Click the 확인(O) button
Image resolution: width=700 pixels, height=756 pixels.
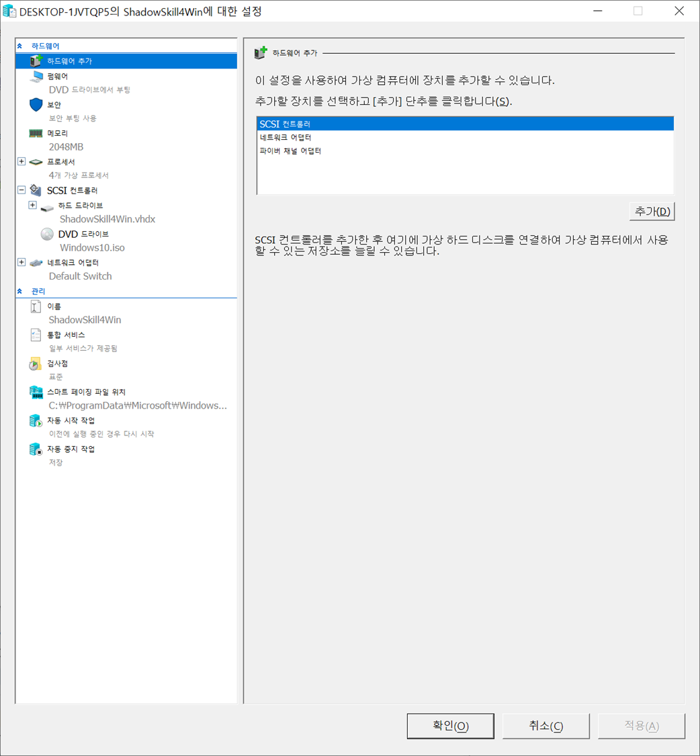pos(450,726)
